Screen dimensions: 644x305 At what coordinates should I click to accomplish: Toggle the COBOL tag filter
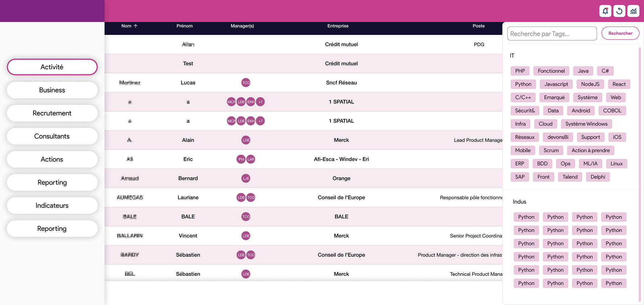(612, 111)
